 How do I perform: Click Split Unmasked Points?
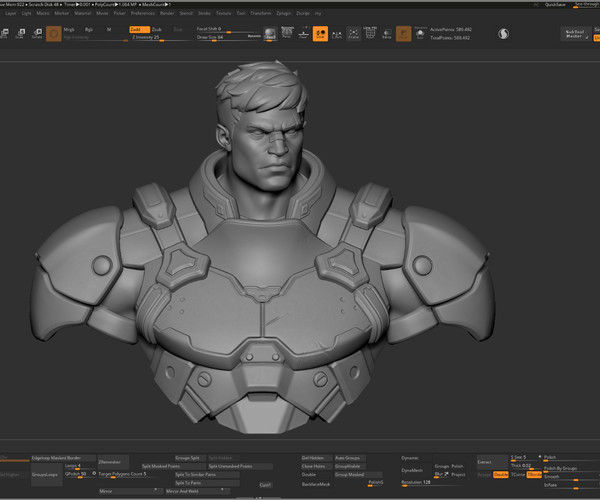point(240,466)
